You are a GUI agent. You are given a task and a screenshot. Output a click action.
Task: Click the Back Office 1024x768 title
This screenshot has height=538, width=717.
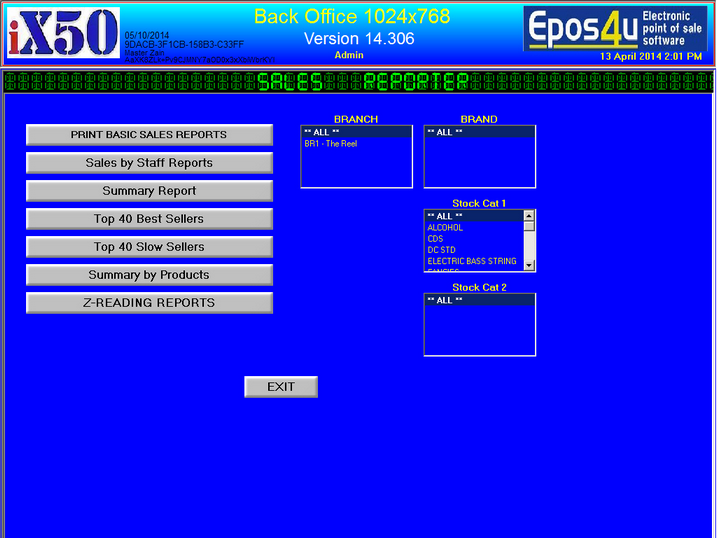352,16
